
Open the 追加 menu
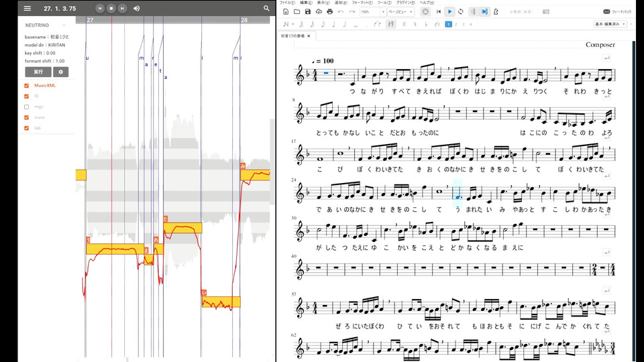pos(341,3)
